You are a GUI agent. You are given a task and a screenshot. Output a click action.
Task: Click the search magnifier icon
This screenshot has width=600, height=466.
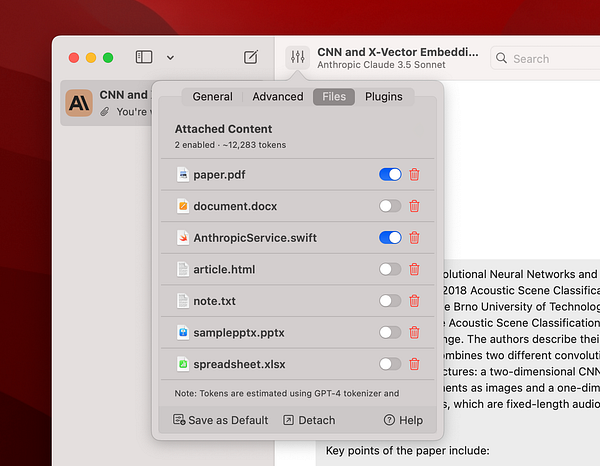point(501,58)
